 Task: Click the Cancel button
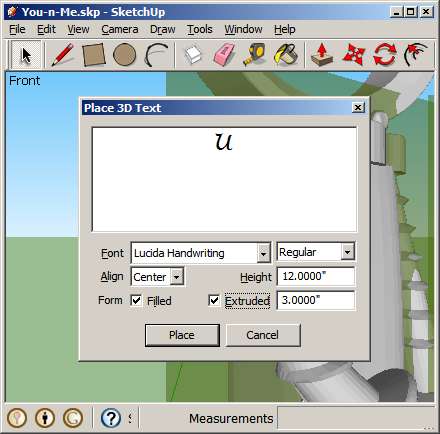(x=263, y=335)
